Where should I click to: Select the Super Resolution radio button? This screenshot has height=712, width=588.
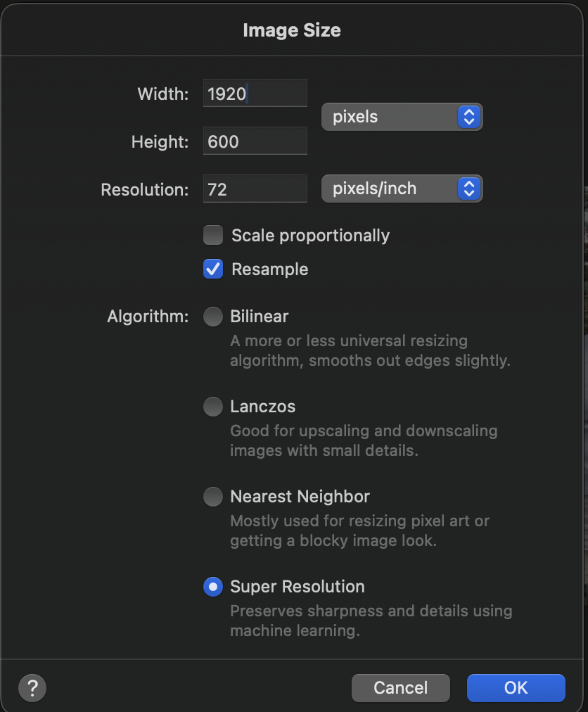(x=213, y=587)
